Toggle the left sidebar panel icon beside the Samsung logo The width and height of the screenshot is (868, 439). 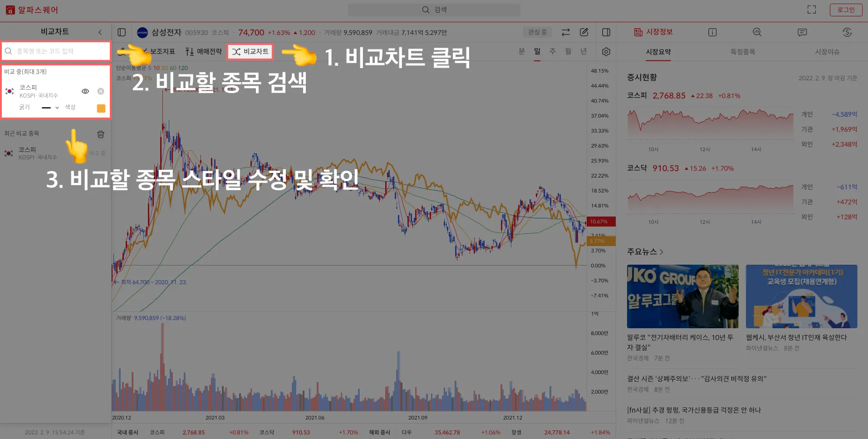[x=122, y=32]
